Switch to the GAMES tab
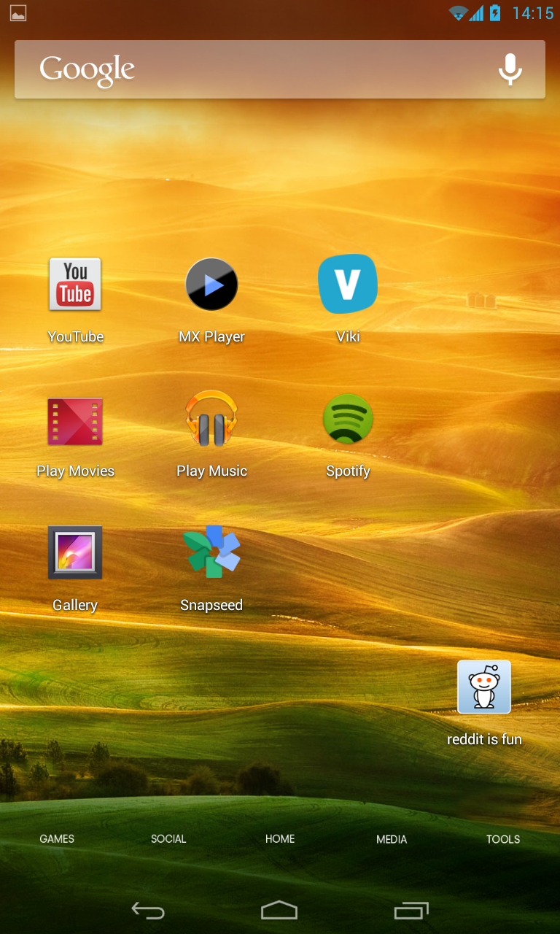560x934 pixels. [x=57, y=839]
